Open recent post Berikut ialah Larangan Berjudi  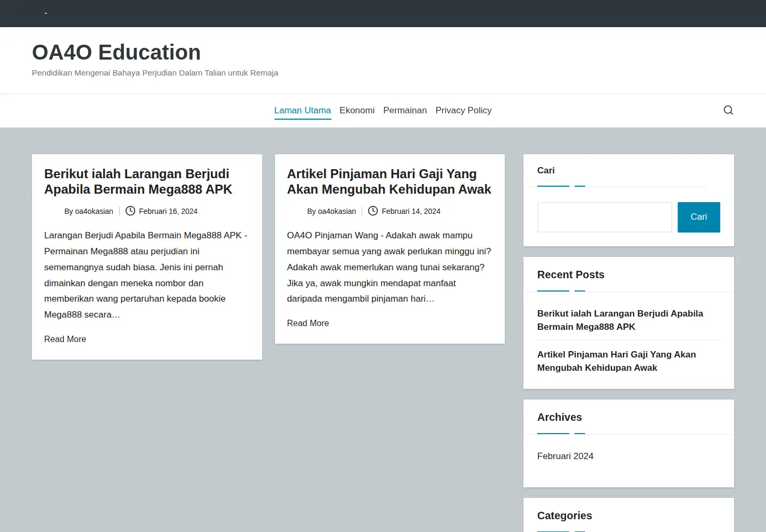(620, 320)
